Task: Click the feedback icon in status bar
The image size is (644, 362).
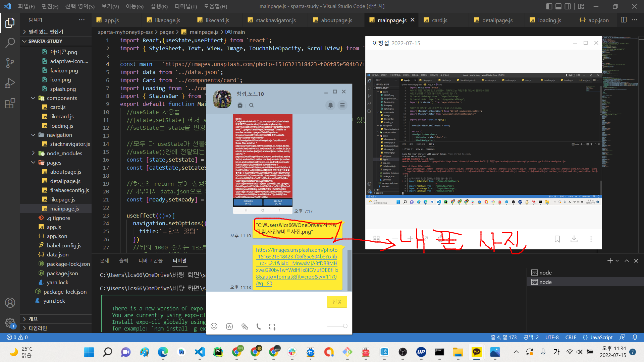Action: click(623, 337)
